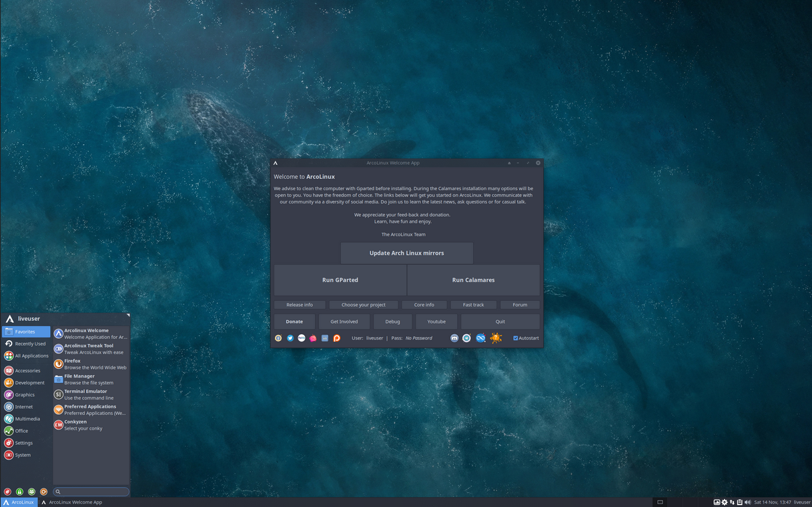
Task: Click the Release info button
Action: pos(300,305)
